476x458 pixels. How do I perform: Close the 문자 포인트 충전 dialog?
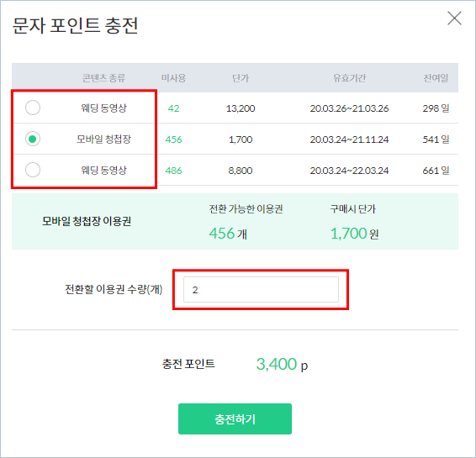tap(454, 18)
